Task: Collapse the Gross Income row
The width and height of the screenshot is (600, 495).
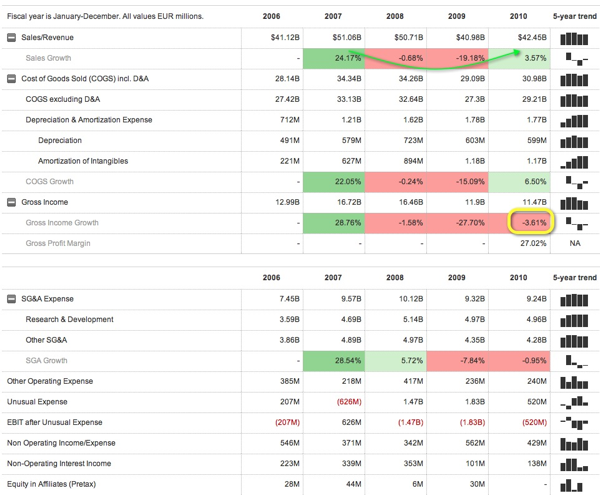Action: tap(11, 202)
